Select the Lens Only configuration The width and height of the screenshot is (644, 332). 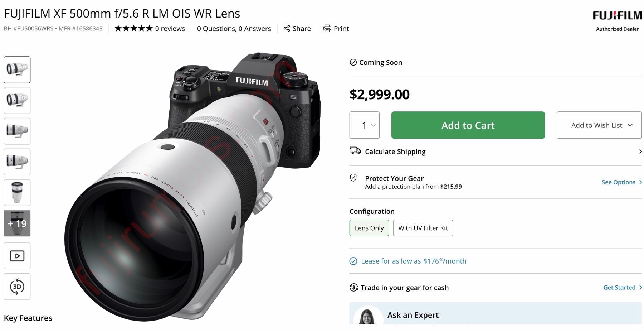(x=369, y=228)
